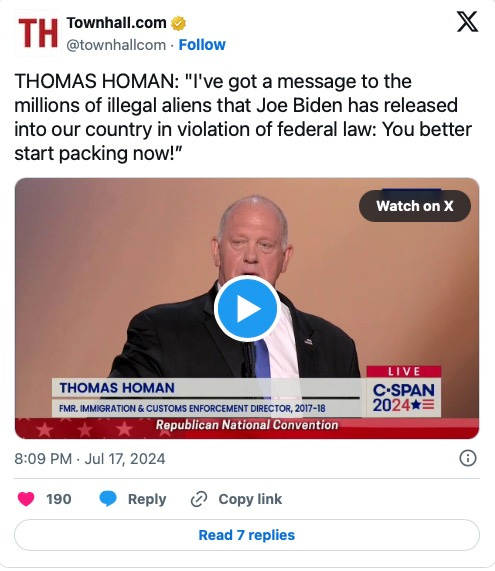Click the Republican National Convention banner in video
The height and width of the screenshot is (571, 495).
(x=247, y=425)
